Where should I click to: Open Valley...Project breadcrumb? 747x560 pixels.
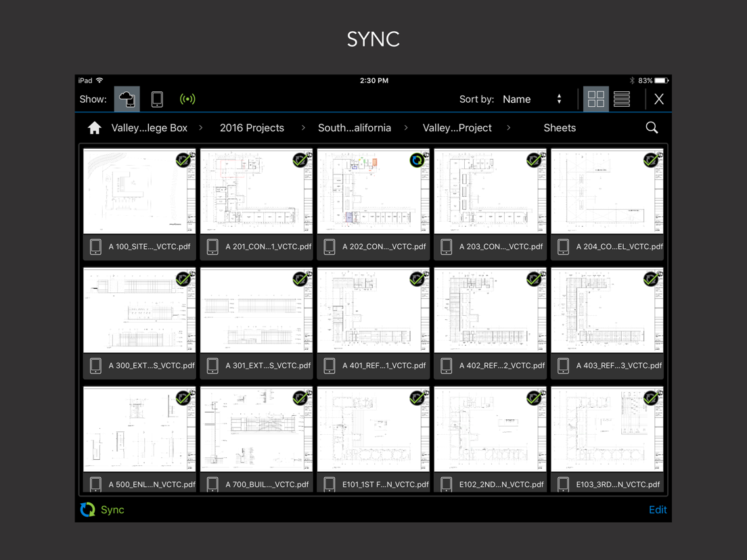(x=457, y=128)
